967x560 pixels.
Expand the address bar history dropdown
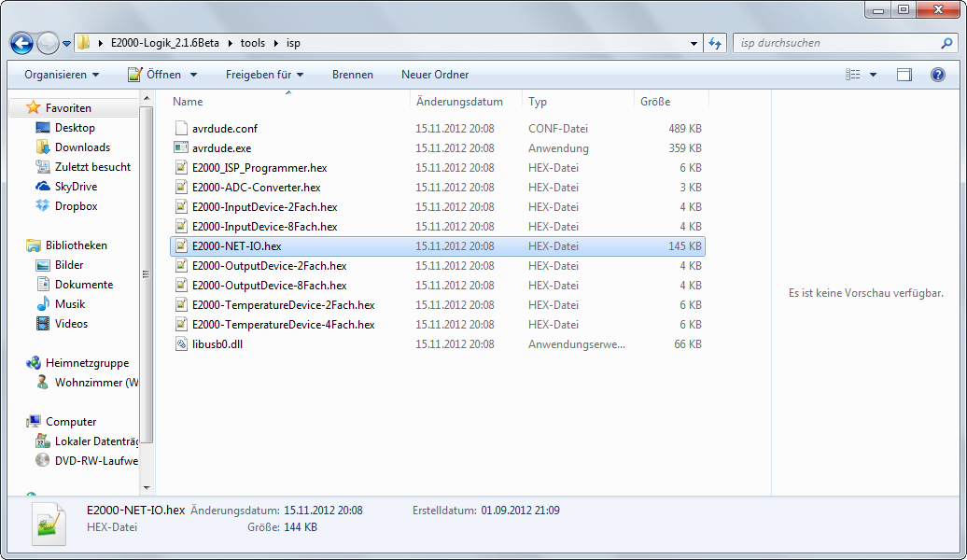tap(694, 43)
